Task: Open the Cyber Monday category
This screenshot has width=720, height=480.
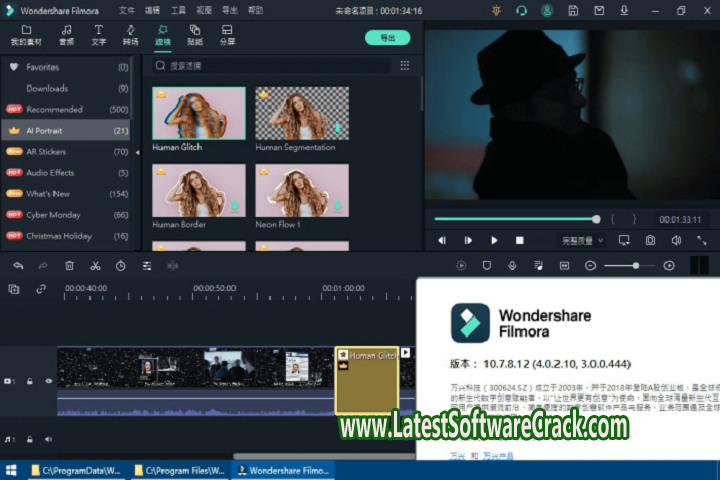Action: click(67, 215)
